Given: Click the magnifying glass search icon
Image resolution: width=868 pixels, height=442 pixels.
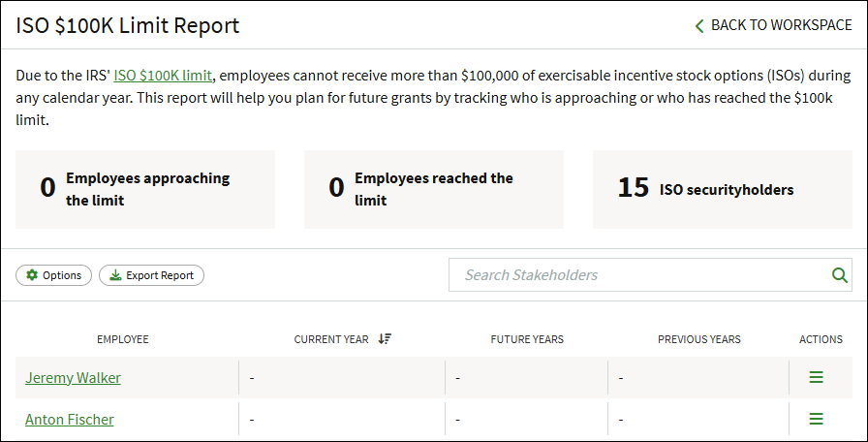Looking at the screenshot, I should [839, 274].
